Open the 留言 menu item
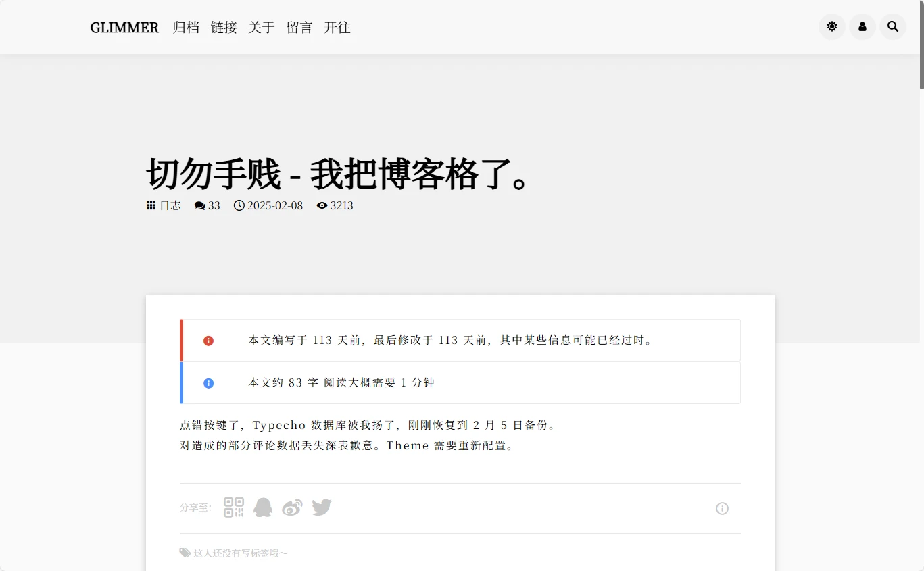This screenshot has width=924, height=571. [299, 28]
